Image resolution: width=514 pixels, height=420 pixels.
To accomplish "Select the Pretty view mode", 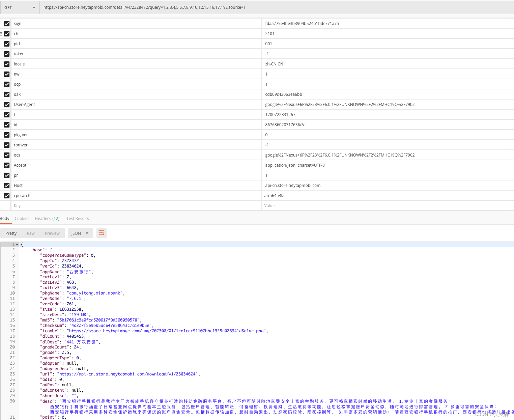I will coord(11,233).
